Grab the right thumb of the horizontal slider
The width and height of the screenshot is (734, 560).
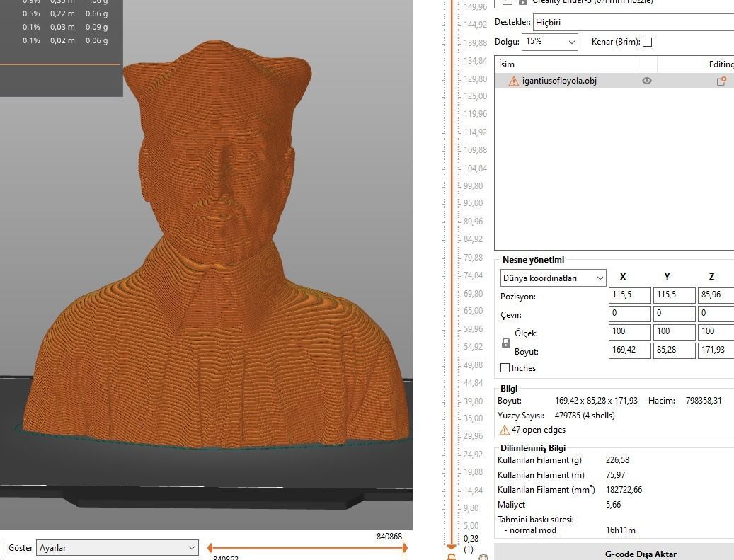(405, 547)
